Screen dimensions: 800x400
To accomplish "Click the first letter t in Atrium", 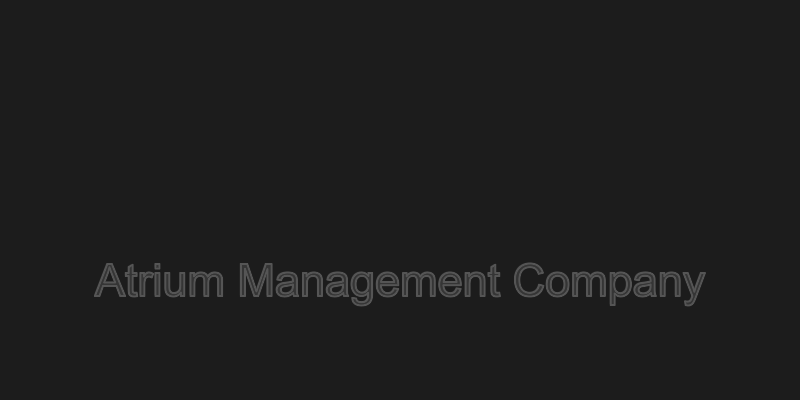I will coord(131,282).
